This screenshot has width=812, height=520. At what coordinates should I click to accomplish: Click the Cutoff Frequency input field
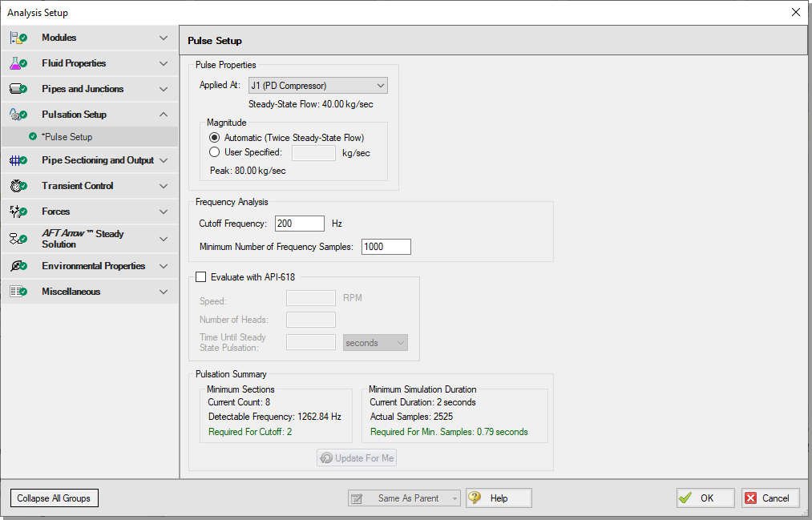click(x=300, y=224)
